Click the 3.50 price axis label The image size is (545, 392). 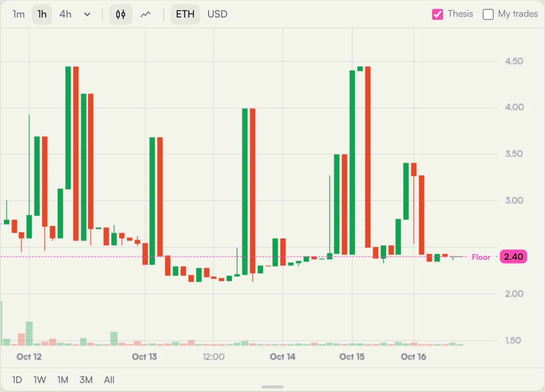pyautogui.click(x=514, y=154)
